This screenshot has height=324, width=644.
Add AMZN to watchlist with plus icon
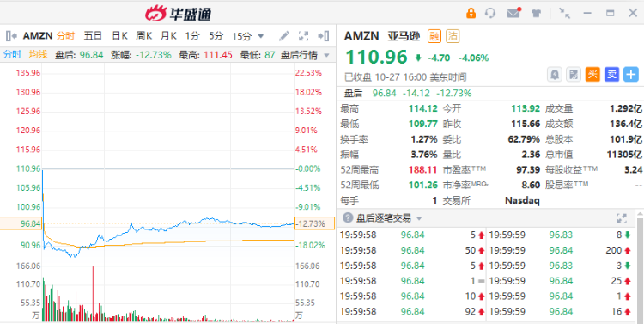[x=631, y=75]
